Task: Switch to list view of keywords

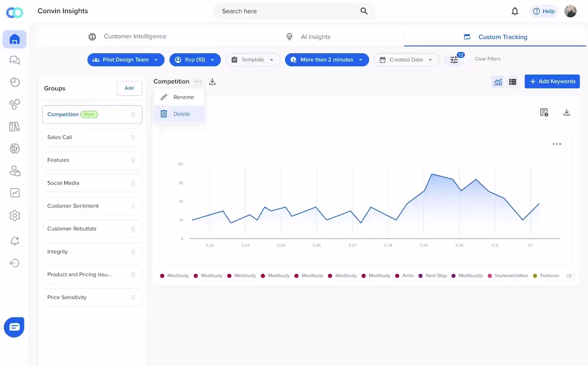Action: click(x=513, y=82)
